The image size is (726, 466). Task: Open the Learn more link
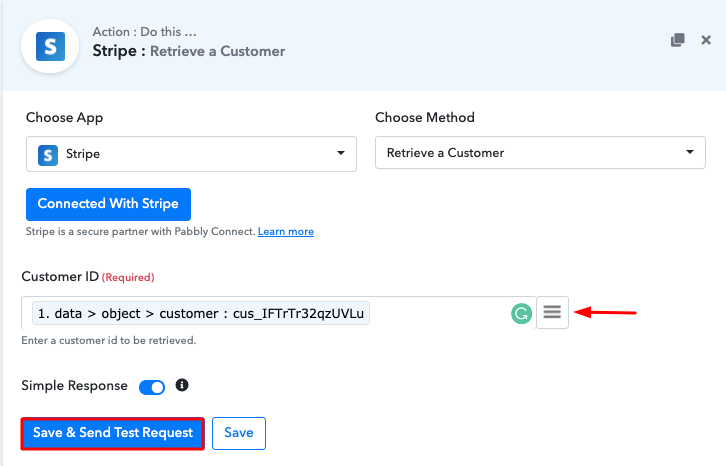pos(286,232)
